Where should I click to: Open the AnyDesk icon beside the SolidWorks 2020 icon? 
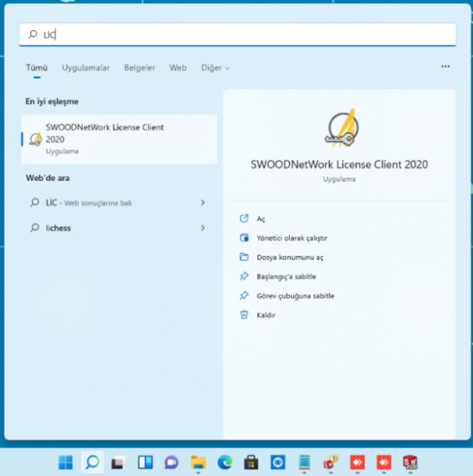pyautogui.click(x=384, y=462)
